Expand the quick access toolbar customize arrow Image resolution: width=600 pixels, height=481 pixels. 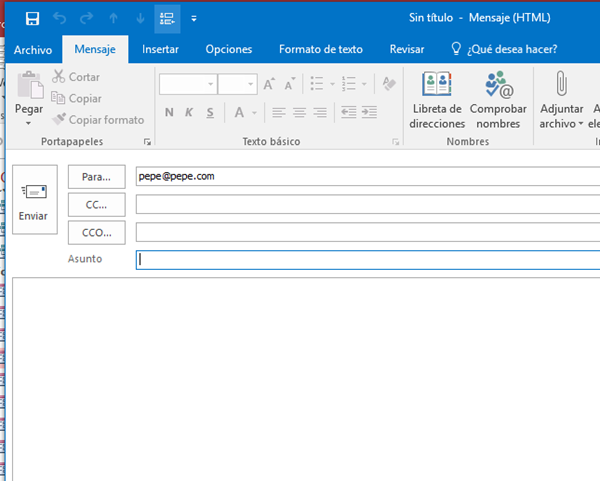click(193, 18)
